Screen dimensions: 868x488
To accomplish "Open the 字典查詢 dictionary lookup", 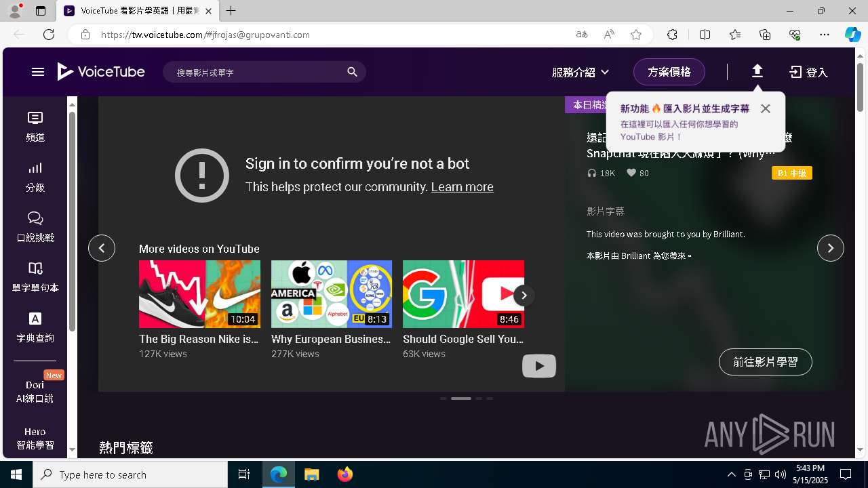I will click(35, 327).
